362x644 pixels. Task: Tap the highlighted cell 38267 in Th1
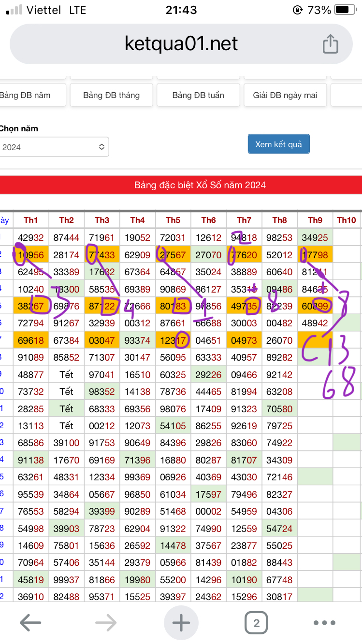[x=31, y=306]
